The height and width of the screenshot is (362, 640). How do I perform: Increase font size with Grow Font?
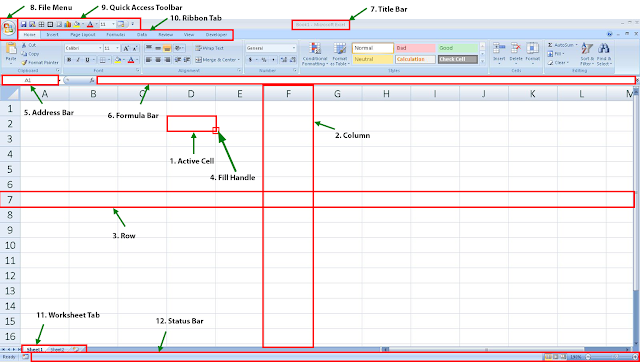point(126,49)
